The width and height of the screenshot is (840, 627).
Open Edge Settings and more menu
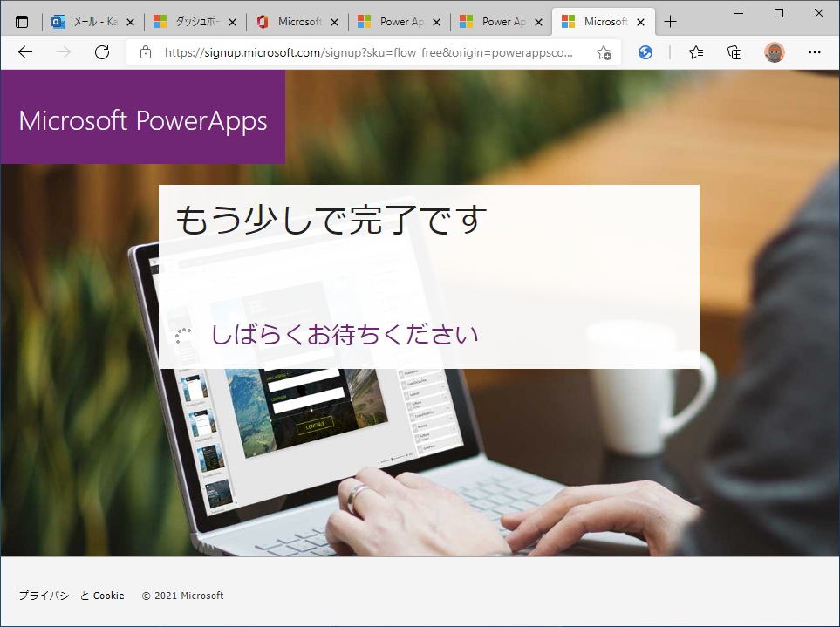[815, 52]
